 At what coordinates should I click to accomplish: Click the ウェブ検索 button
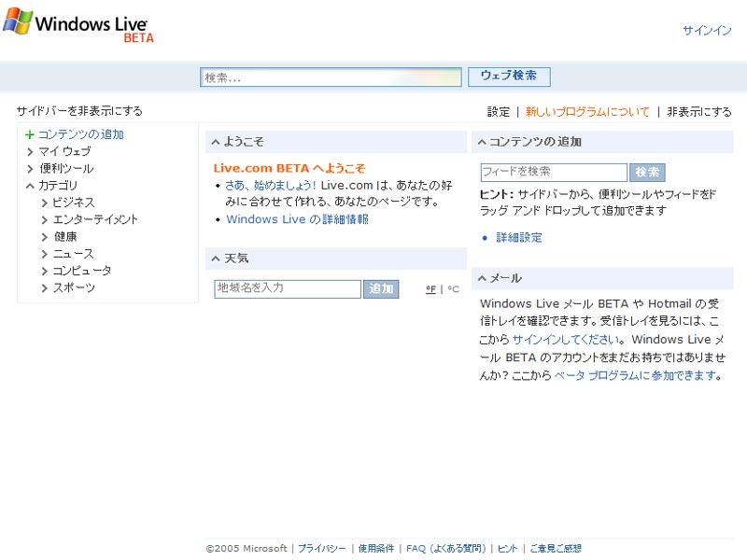pyautogui.click(x=509, y=77)
